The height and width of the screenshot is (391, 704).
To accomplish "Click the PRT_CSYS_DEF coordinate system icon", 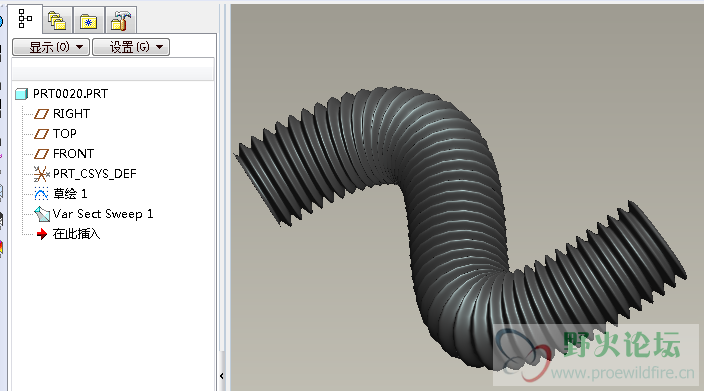I will tap(41, 174).
